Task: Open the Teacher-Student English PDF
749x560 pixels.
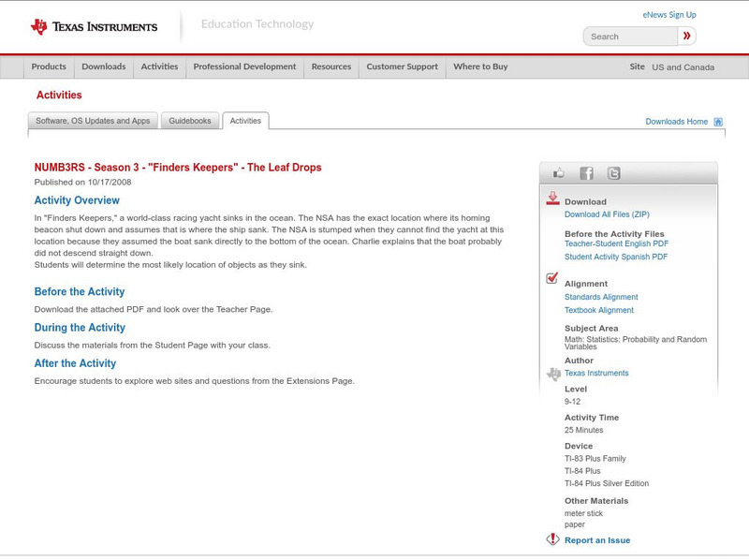Action: [x=615, y=243]
